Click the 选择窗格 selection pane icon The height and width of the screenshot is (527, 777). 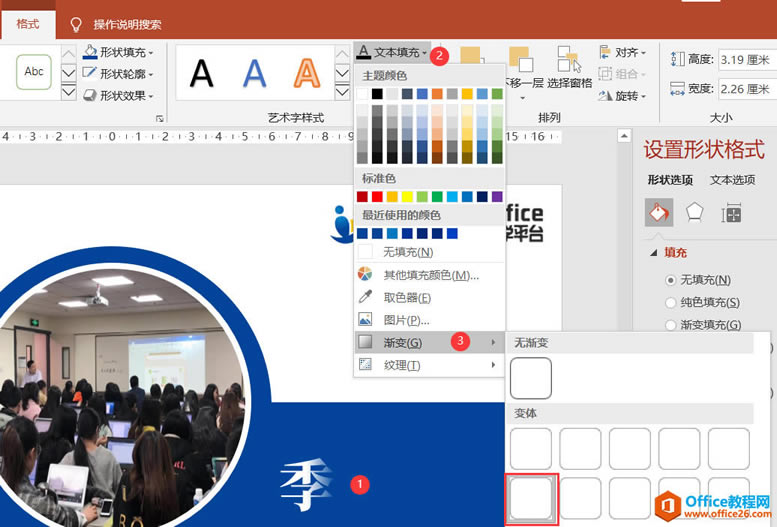pyautogui.click(x=569, y=68)
